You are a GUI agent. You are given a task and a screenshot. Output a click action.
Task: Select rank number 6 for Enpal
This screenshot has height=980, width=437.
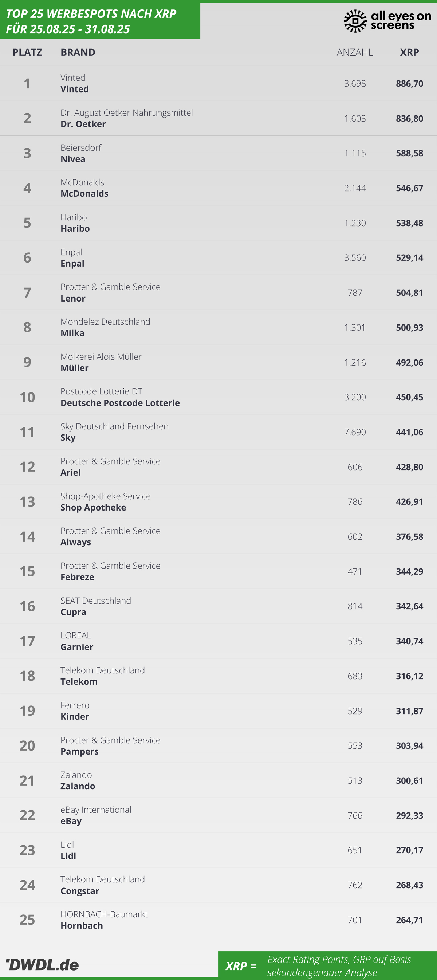(x=27, y=257)
